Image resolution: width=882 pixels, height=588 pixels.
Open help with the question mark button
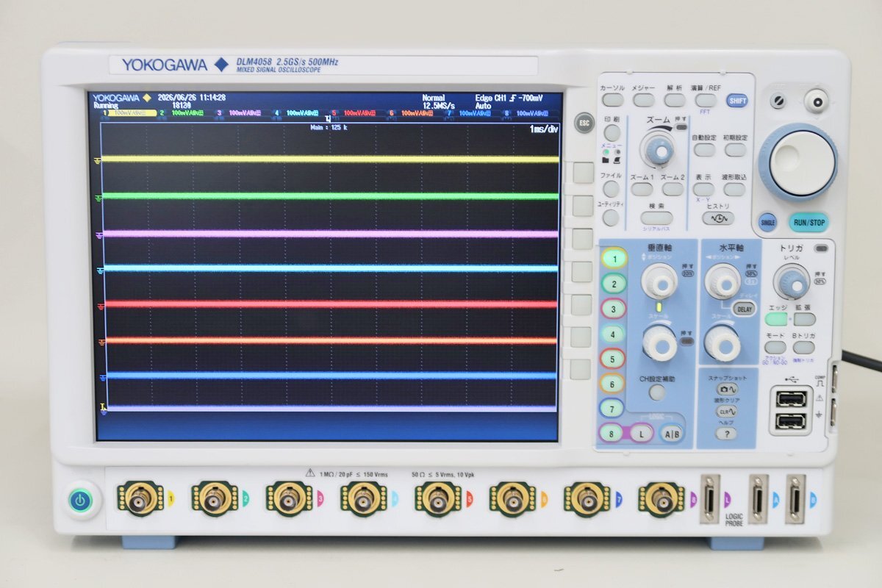click(725, 434)
